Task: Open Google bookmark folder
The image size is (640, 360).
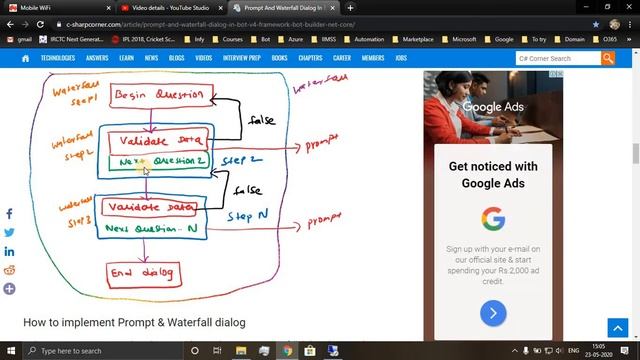Action: tap(499, 40)
